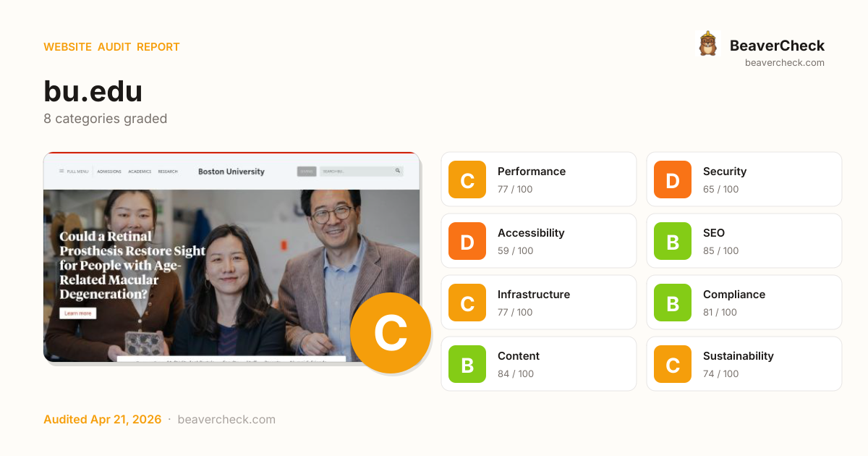Select Academics in the previewed site navigation
Screen dimensions: 868x456
click(x=140, y=172)
